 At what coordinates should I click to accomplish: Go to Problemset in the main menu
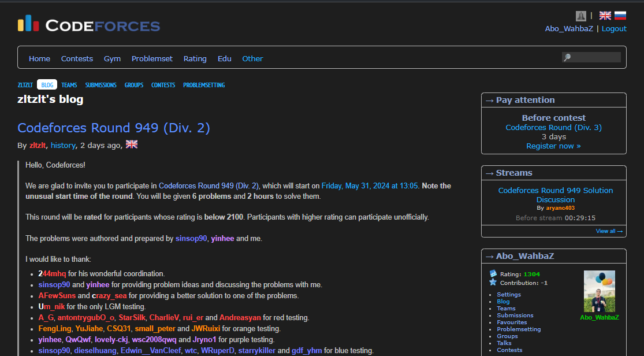point(152,59)
